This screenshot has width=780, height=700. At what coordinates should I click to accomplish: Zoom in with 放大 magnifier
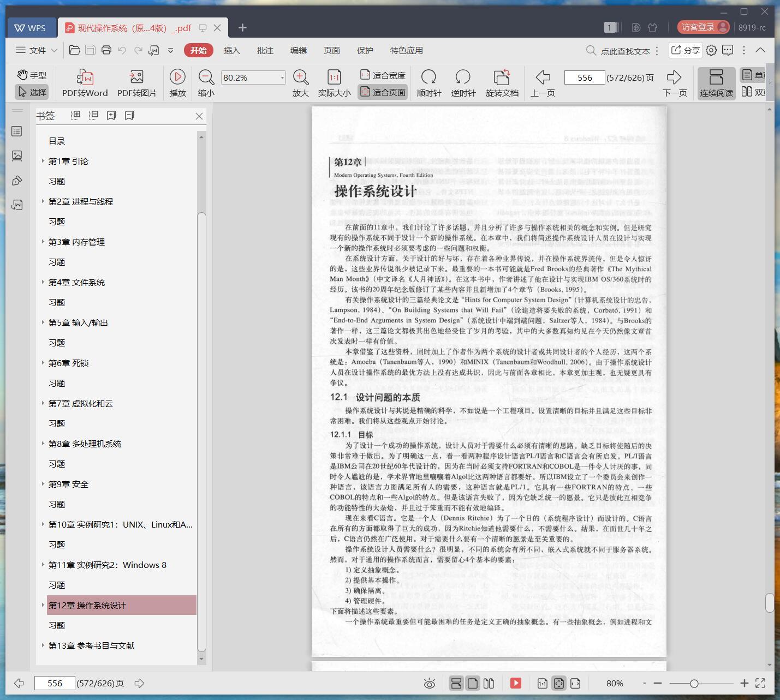coord(301,83)
